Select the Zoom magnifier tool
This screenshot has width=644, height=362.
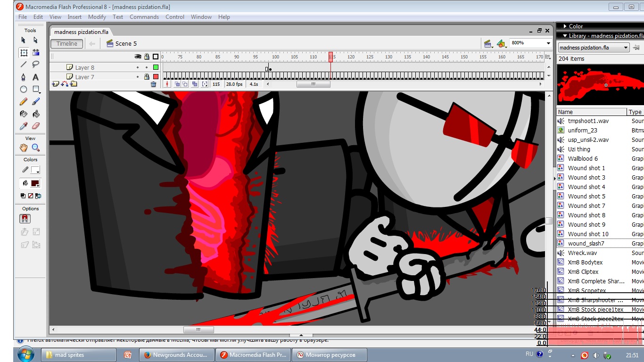(36, 148)
